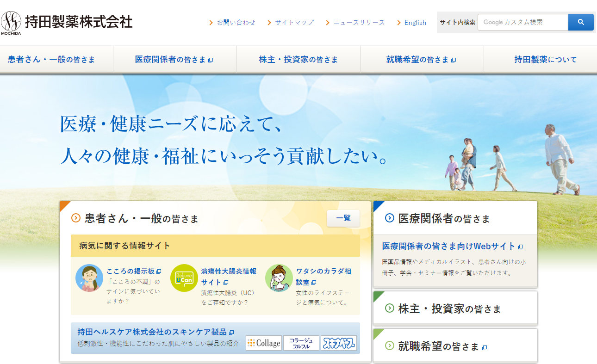Click green circle arrow beside 就職希望の皆さま panel
Screen dimensions: 597x364
[x=390, y=345]
